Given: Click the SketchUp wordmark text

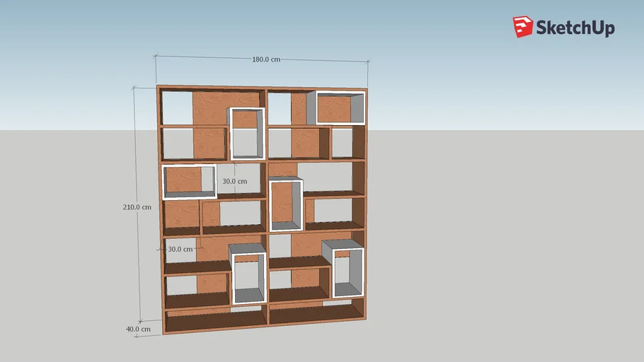Looking at the screenshot, I should 575,28.
